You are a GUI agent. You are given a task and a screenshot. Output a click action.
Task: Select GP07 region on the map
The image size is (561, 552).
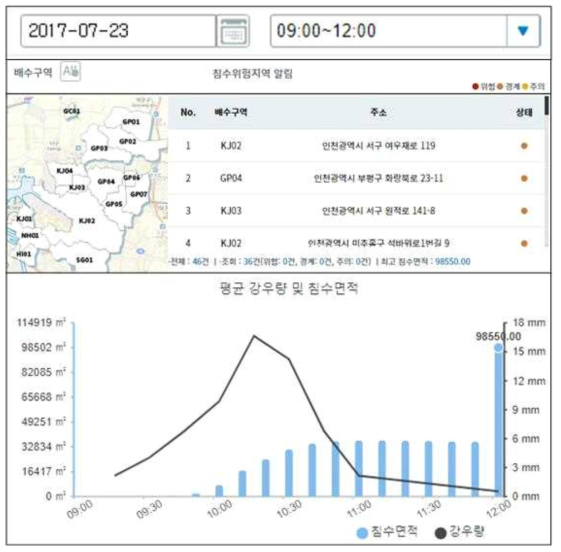139,194
